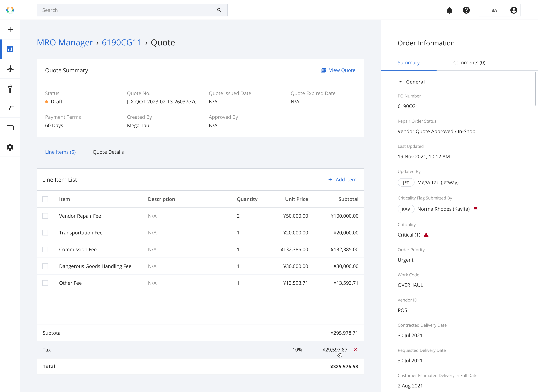The height and width of the screenshot is (392, 538).
Task: Switch to the Quote Details tab
Action: tap(108, 152)
